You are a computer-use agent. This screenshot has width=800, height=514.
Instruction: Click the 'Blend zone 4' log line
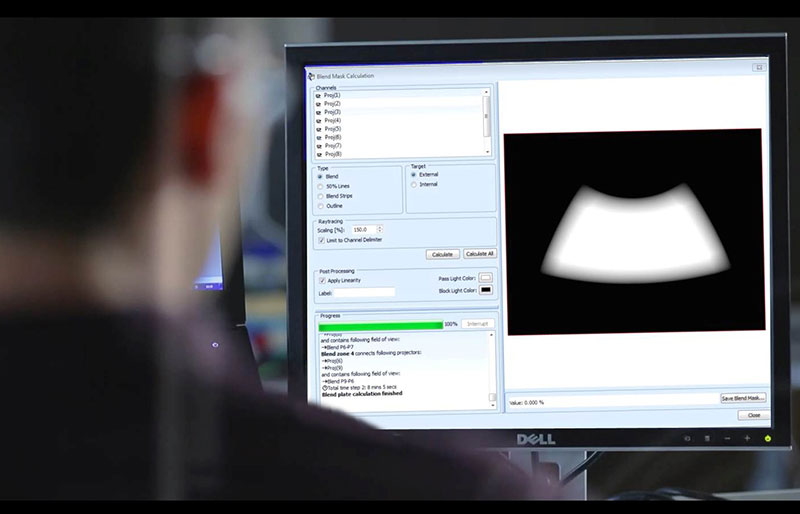click(371, 353)
